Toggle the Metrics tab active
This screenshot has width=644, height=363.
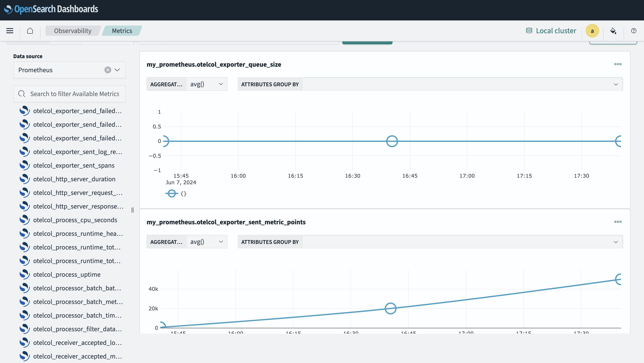click(x=122, y=30)
